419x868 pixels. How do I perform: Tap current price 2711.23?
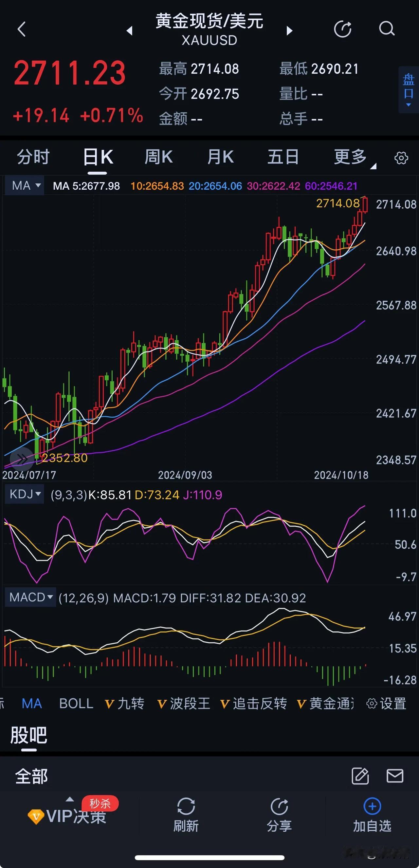pyautogui.click(x=70, y=72)
